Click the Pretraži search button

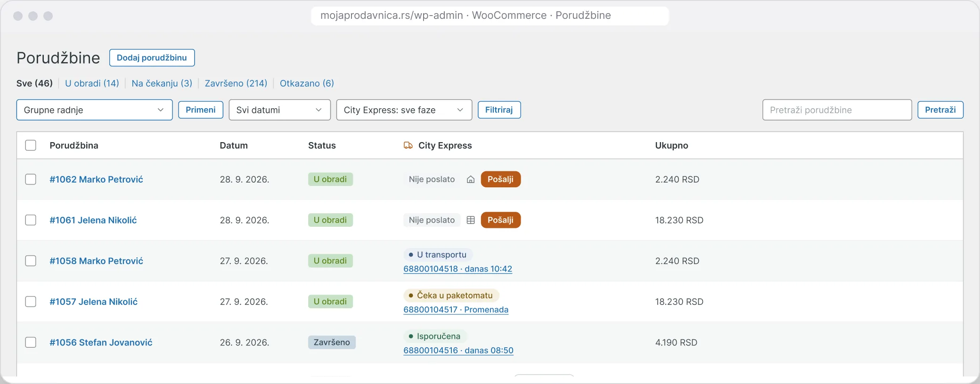(940, 110)
